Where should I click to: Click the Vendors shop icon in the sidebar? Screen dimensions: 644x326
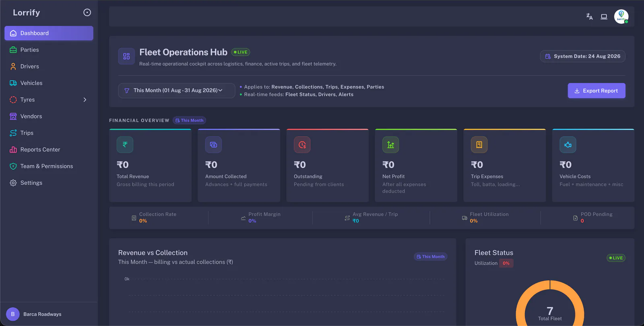coord(13,116)
